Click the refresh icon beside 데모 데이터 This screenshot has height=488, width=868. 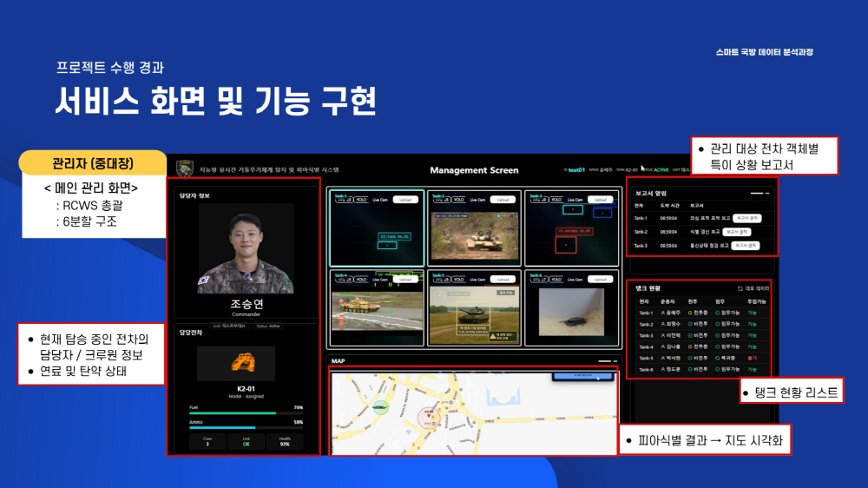click(x=740, y=288)
